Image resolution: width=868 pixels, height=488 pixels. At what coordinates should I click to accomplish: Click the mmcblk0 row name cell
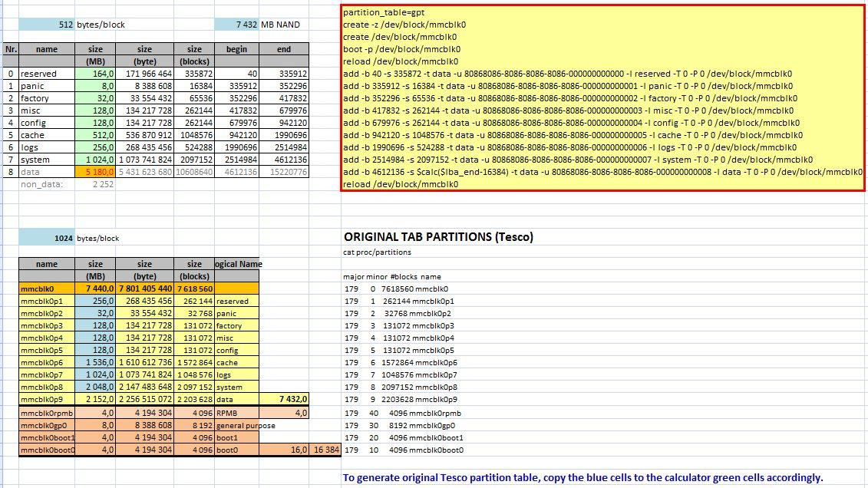tap(47, 289)
